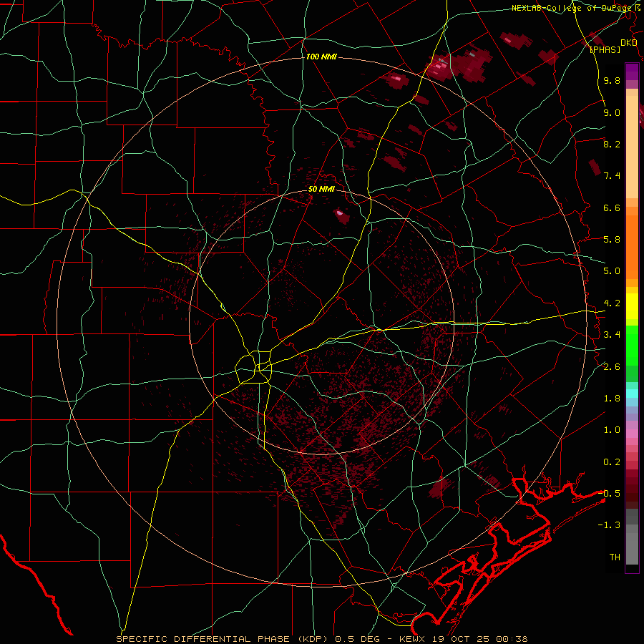Click the 2.6 legend value
This screenshot has height=644, width=644.
[612, 367]
